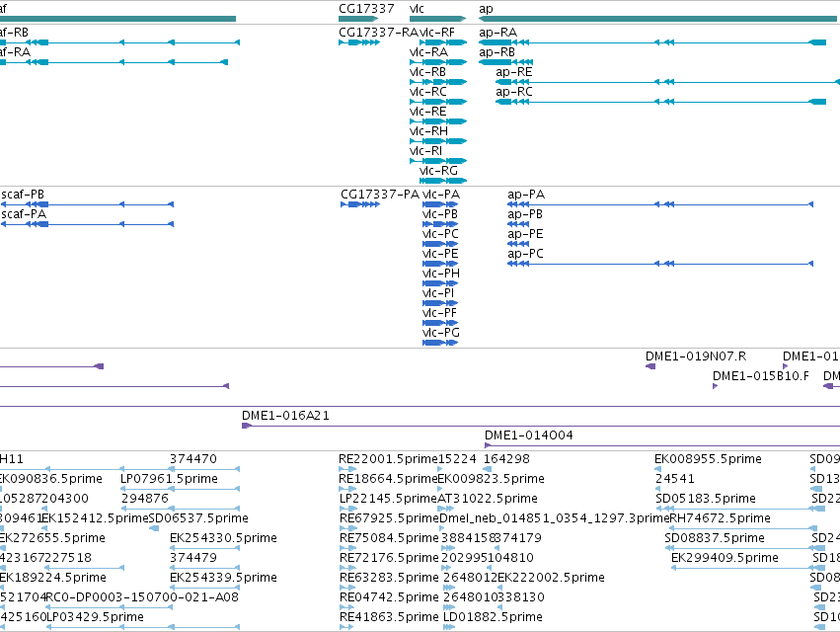Select the SD06537.5prime EST label

pyautogui.click(x=198, y=518)
